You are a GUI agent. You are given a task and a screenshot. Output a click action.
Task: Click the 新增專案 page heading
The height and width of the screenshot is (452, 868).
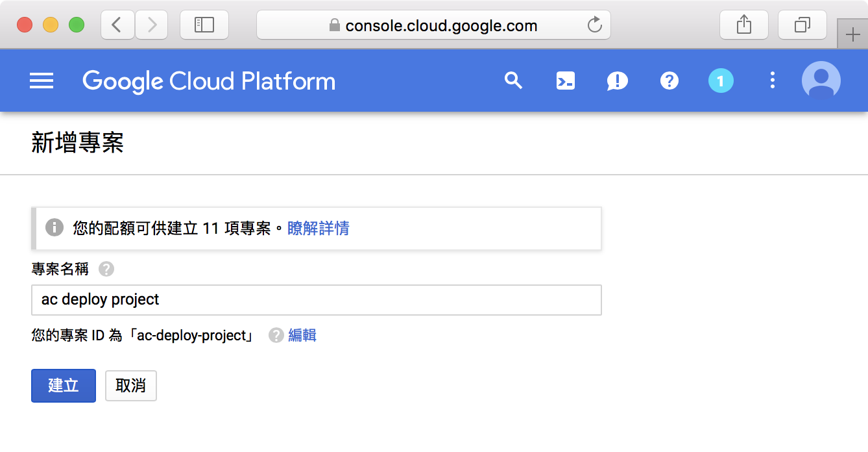77,143
